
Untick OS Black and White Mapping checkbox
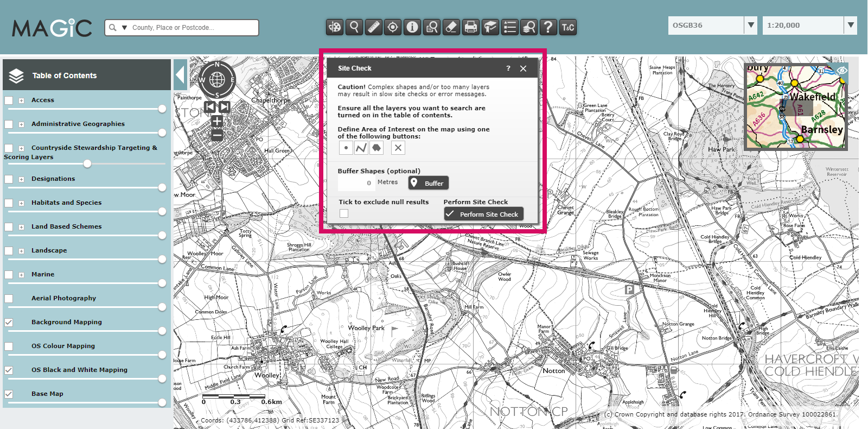click(9, 370)
